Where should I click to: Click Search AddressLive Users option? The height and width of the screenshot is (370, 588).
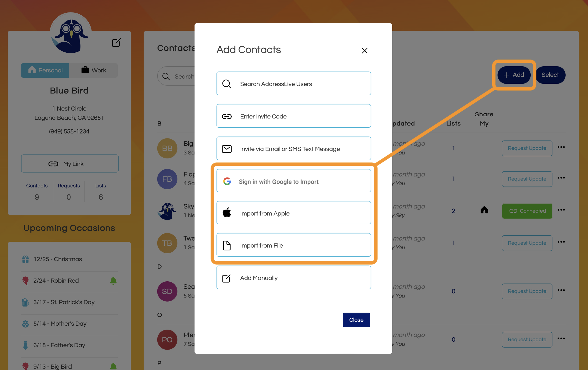coord(294,84)
